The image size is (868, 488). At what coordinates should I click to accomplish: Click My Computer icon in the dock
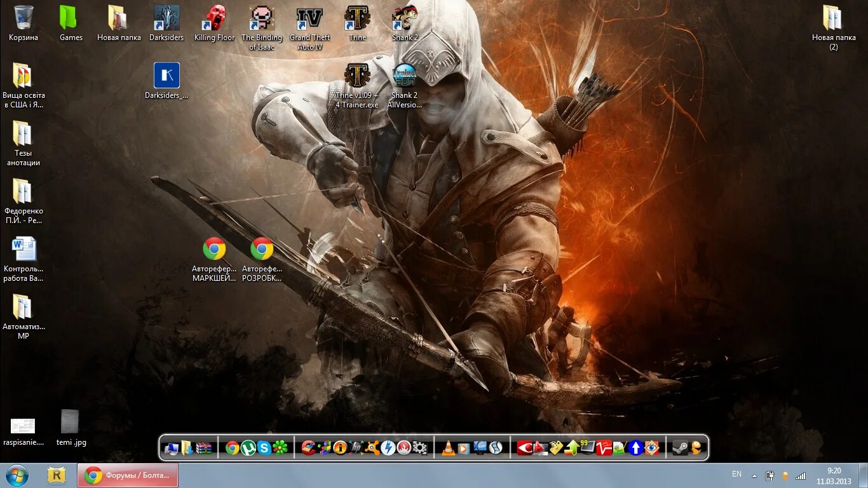click(172, 448)
